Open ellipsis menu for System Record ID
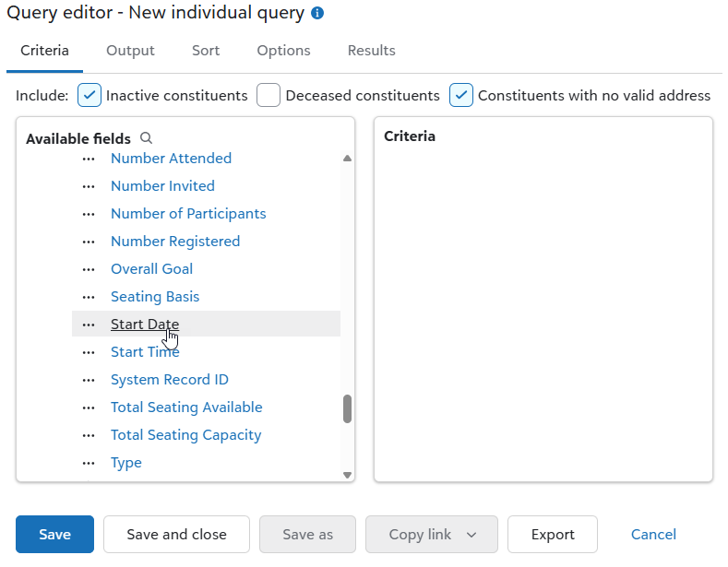 (x=89, y=380)
